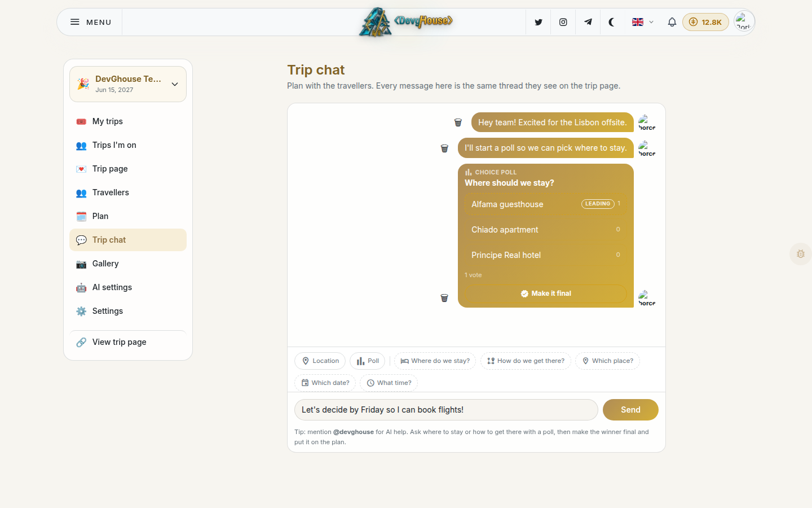Image resolution: width=812 pixels, height=508 pixels.
Task: Open the language flag dropdown
Action: coord(642,22)
